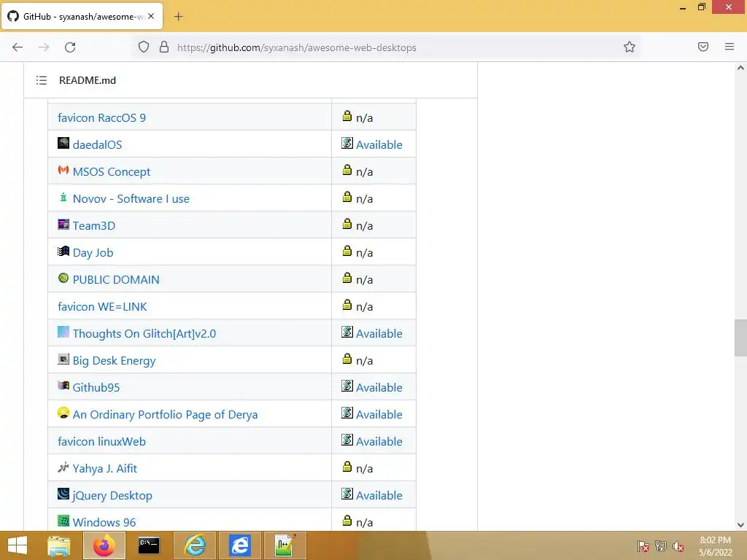Viewport: 747px width, 560px height.
Task: Click the Team3D favicon image
Action: click(x=63, y=224)
